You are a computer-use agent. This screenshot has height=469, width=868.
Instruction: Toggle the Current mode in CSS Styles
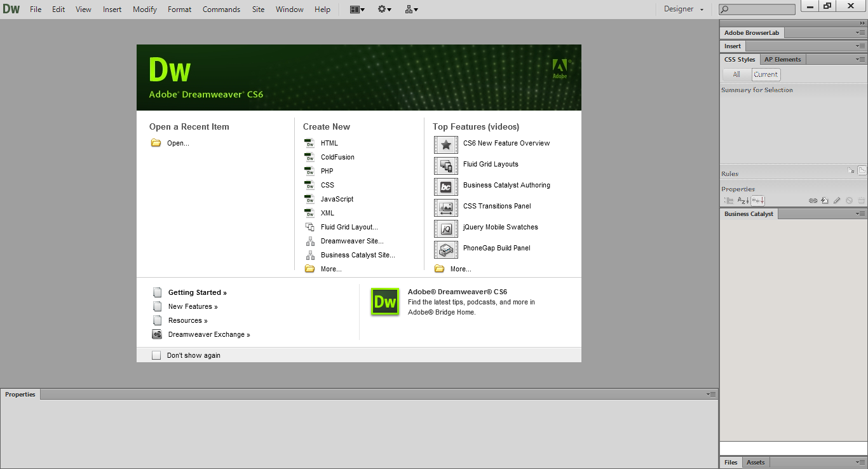[766, 74]
